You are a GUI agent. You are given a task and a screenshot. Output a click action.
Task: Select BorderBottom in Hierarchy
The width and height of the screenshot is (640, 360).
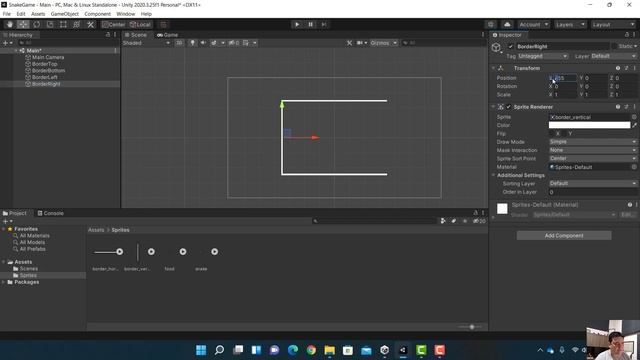(48, 71)
